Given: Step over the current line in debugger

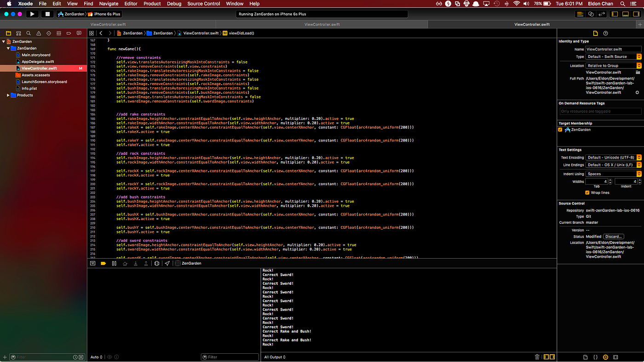Looking at the screenshot, I should [x=125, y=263].
